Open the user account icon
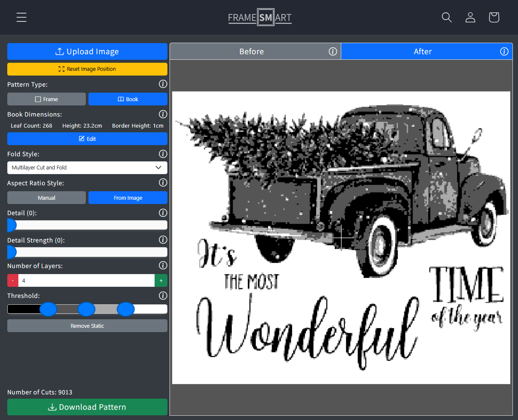The height and width of the screenshot is (420, 518). pos(470,17)
